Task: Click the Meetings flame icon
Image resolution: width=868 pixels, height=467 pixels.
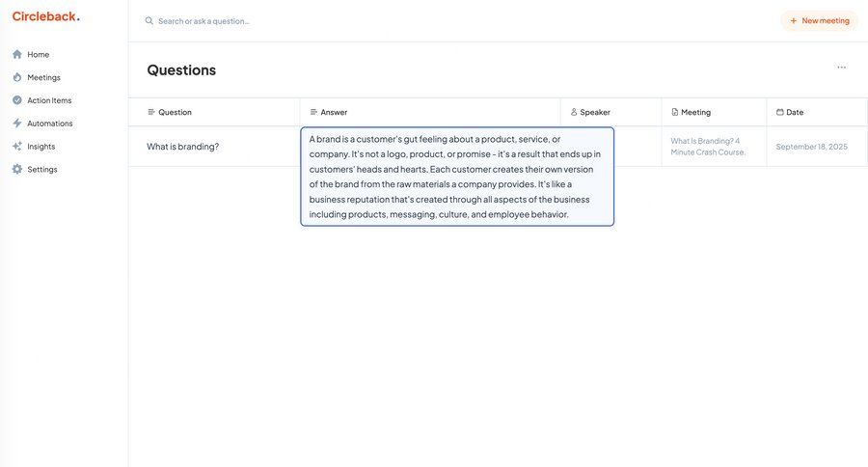Action: [x=17, y=77]
